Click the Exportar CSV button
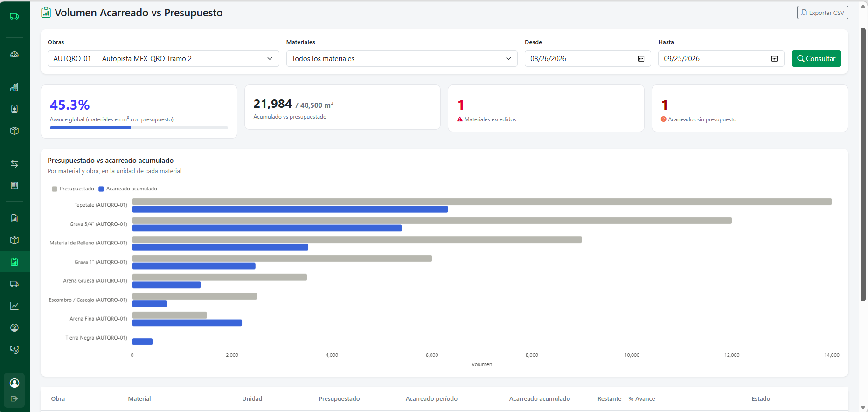The width and height of the screenshot is (868, 412). (822, 13)
